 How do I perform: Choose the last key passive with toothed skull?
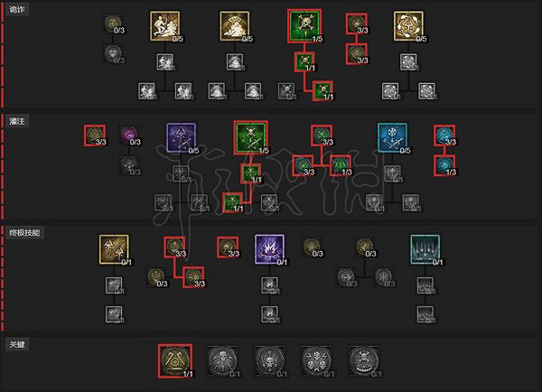(x=364, y=361)
